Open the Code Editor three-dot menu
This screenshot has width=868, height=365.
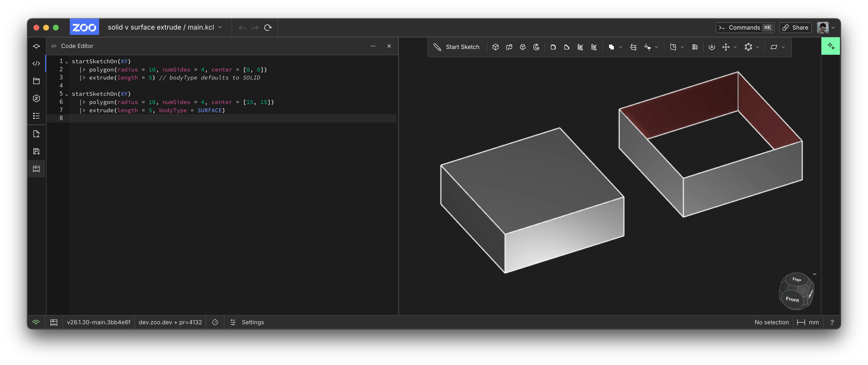click(373, 46)
